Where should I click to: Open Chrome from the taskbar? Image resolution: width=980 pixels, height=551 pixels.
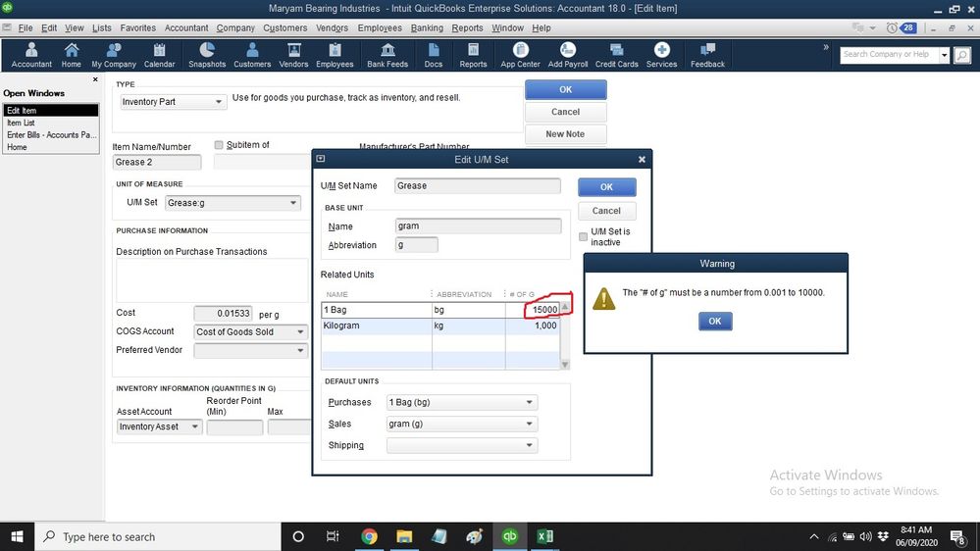click(370, 536)
